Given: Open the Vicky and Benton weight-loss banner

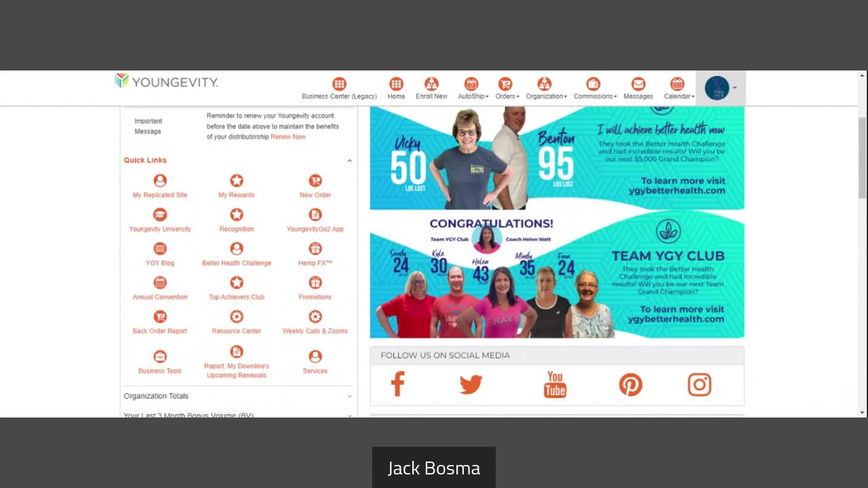Looking at the screenshot, I should tap(557, 158).
